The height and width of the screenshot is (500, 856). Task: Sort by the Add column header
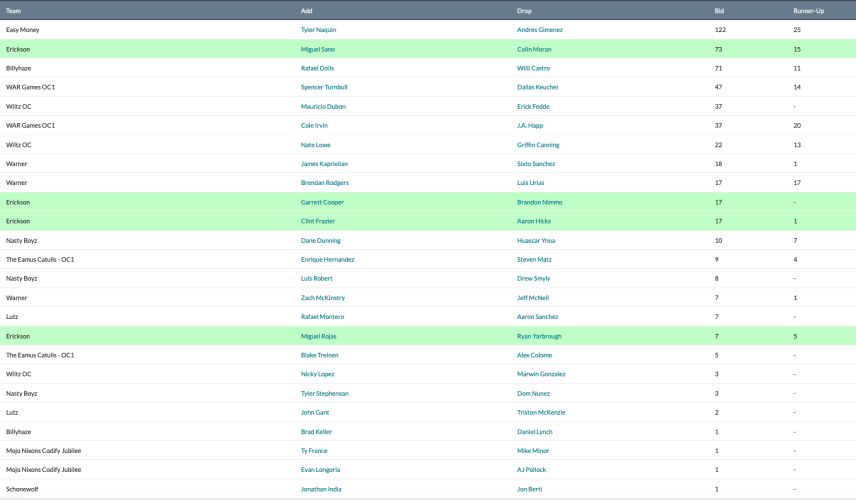point(306,11)
